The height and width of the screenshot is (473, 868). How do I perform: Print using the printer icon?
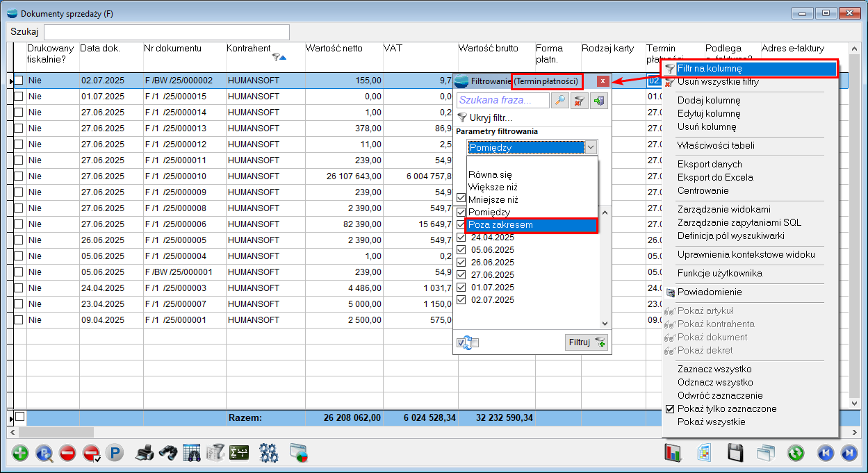click(144, 454)
